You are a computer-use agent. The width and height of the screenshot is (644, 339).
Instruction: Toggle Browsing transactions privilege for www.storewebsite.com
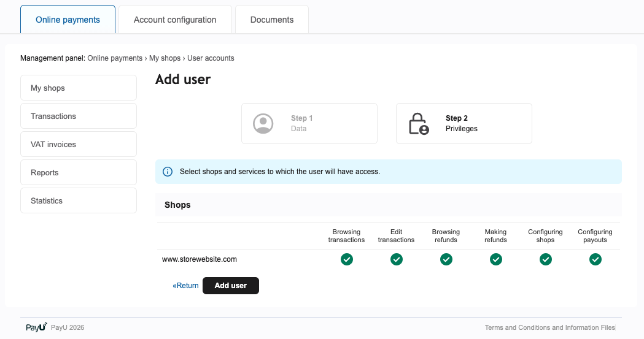[347, 259]
